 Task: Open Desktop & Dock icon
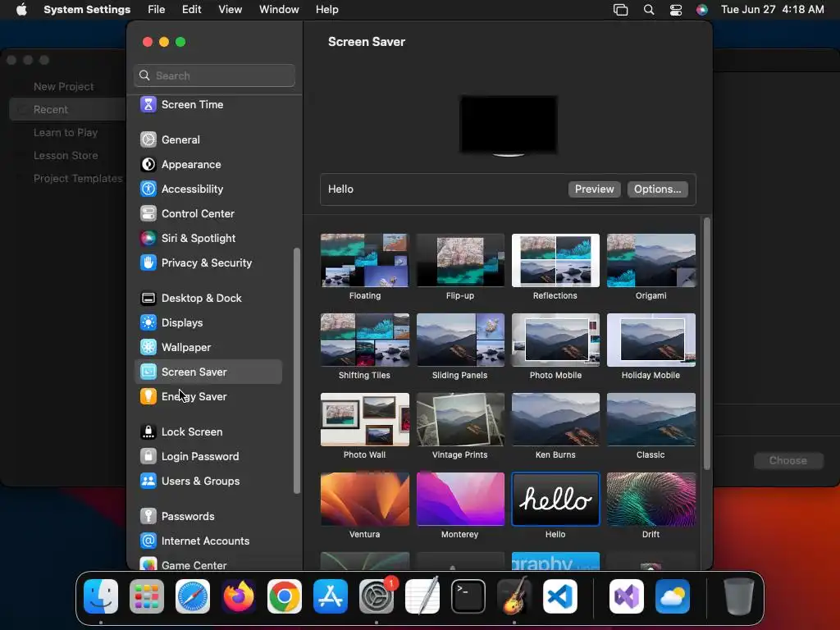point(148,299)
